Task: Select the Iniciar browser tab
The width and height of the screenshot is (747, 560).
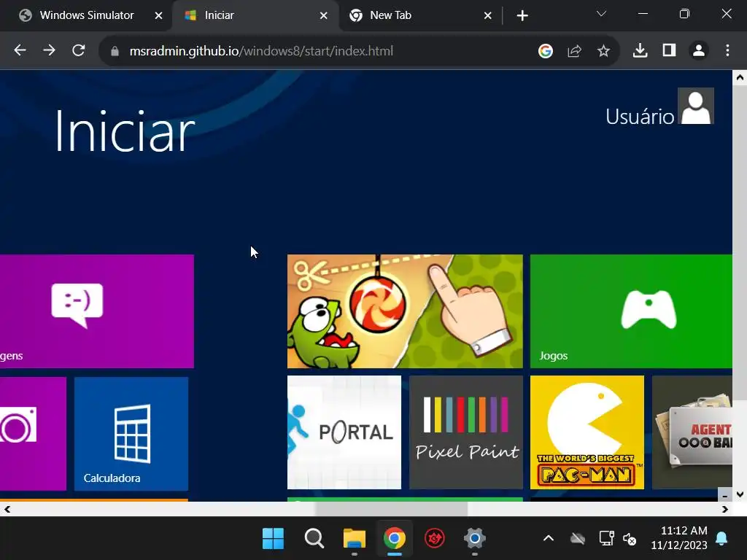Action: [x=255, y=15]
